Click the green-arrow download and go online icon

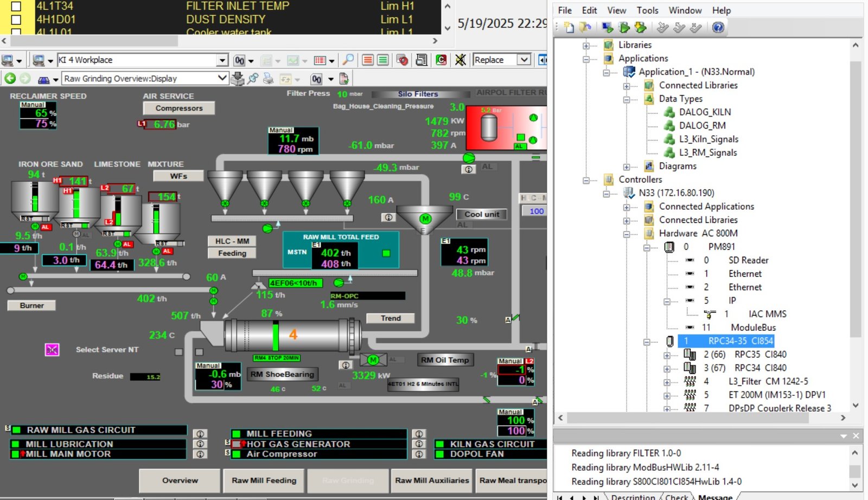click(x=640, y=27)
